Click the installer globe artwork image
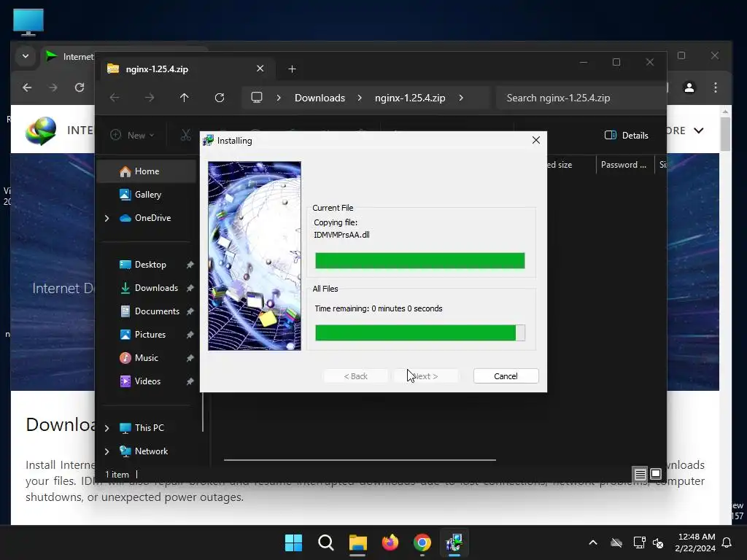The image size is (747, 560). coord(255,256)
